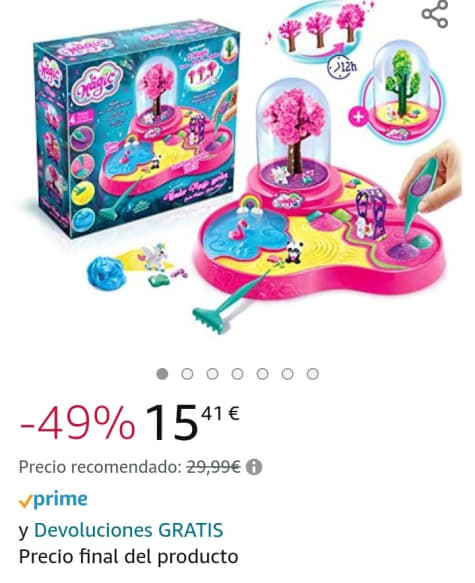This screenshot has width=475, height=583.
Task: Tap the 'Precio final del producto' text
Action: 129,557
